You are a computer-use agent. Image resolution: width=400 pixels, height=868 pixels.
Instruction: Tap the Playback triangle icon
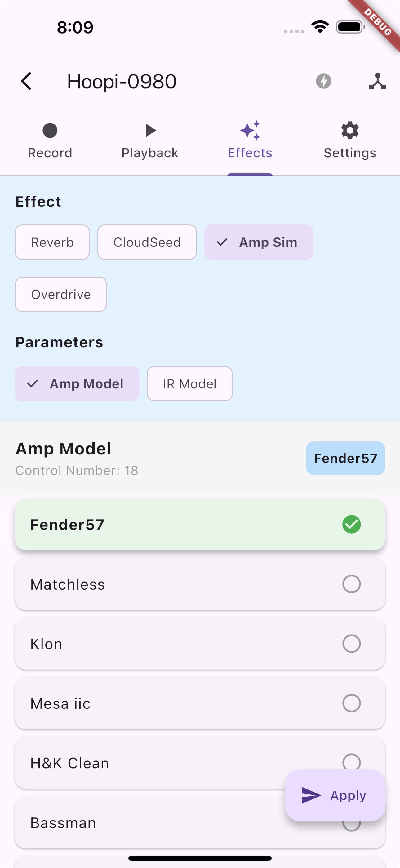point(150,130)
